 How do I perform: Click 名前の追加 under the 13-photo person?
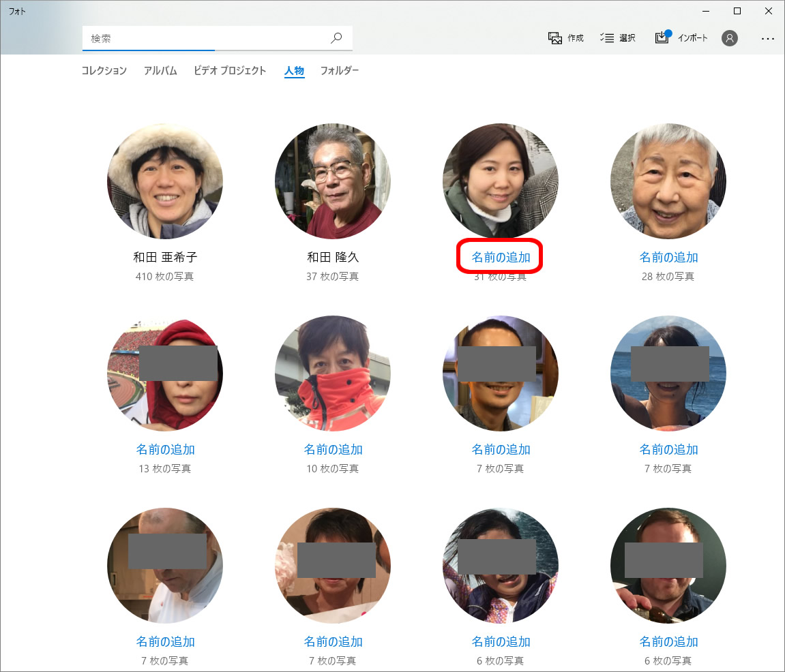pos(165,450)
